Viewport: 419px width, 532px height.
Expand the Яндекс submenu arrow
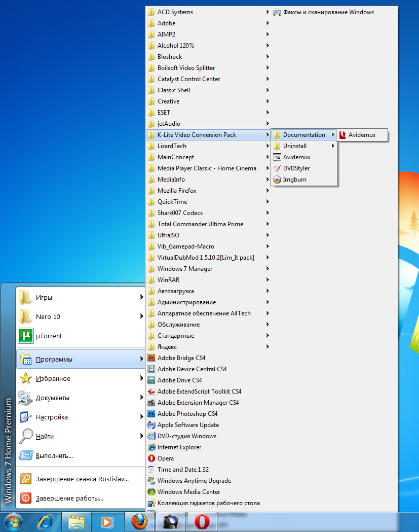[x=268, y=346]
